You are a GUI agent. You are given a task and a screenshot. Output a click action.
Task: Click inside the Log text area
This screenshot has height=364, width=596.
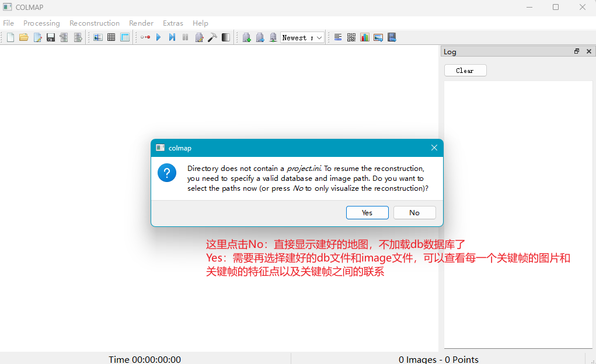(518, 214)
